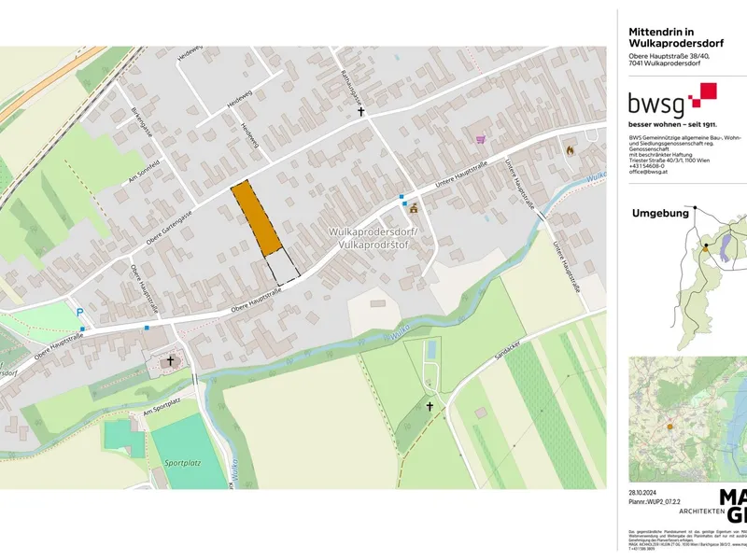Click the bus stop marker beside parking symbol

point(82,329)
